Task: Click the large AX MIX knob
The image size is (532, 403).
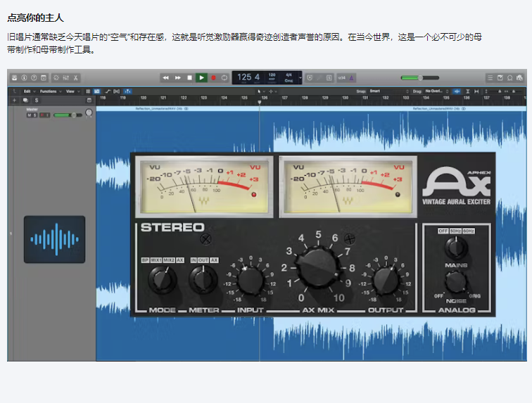Action: coord(318,268)
